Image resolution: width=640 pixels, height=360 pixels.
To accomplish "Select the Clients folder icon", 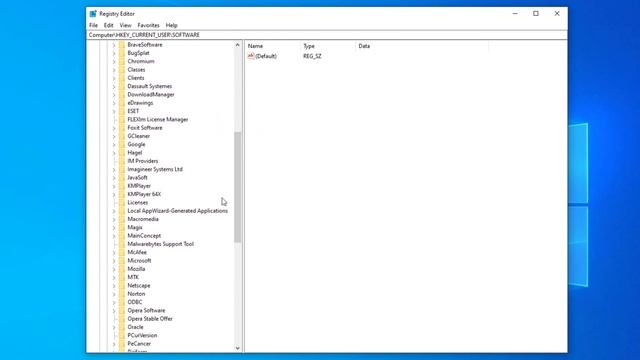I will coord(122,78).
